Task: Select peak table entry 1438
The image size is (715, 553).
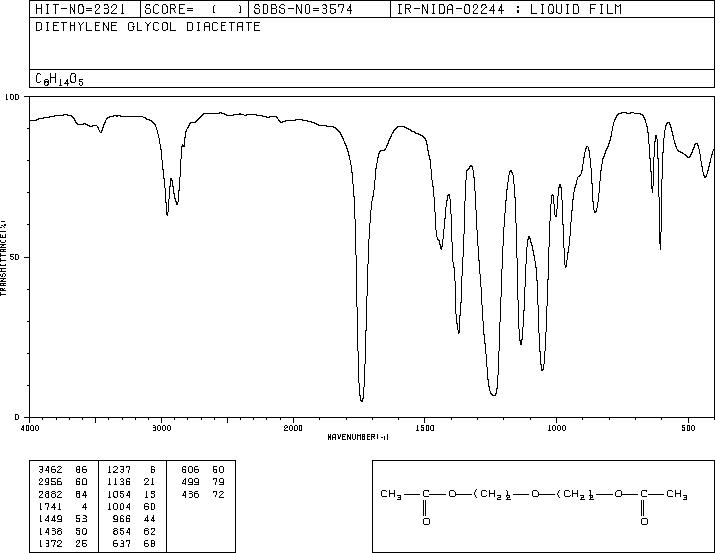Action: (50, 532)
